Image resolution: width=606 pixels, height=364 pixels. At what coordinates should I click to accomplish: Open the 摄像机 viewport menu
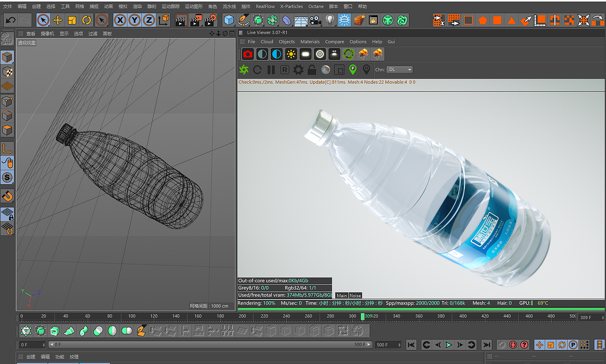click(47, 34)
